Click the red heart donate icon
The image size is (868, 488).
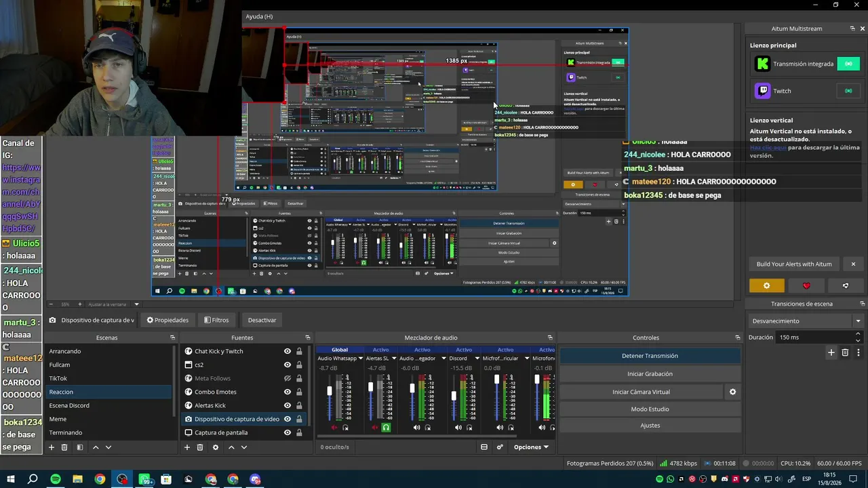[806, 286]
